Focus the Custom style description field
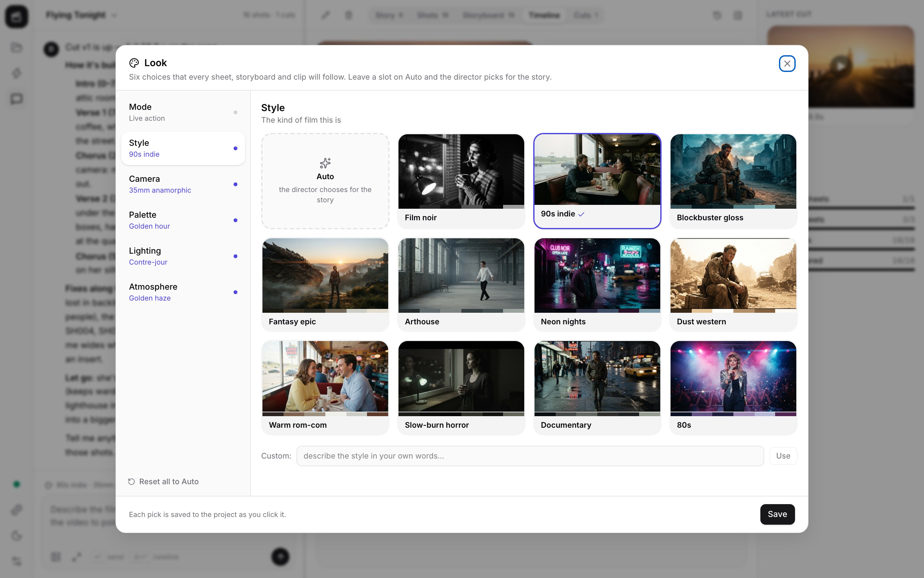This screenshot has height=578, width=924. coord(530,456)
